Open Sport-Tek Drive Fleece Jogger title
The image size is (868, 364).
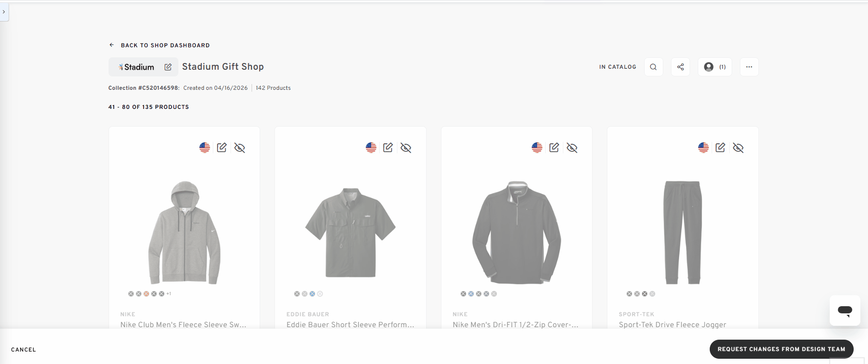click(x=672, y=325)
